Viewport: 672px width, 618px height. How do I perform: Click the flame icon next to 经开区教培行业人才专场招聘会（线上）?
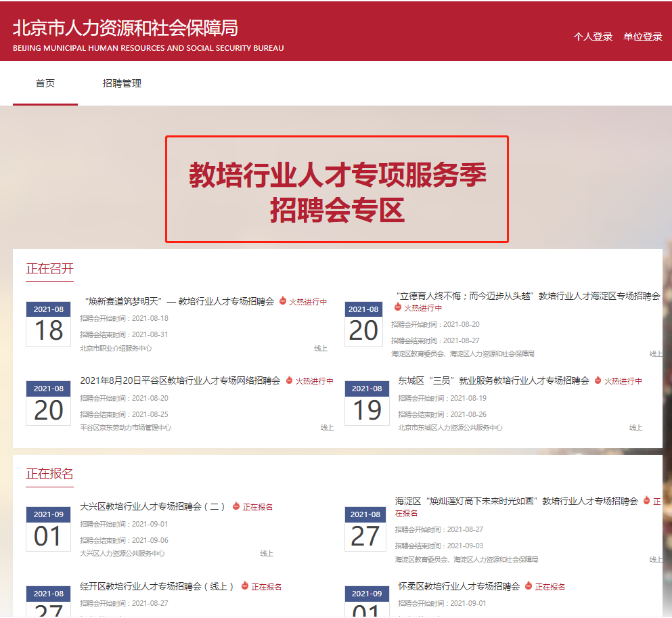click(245, 586)
